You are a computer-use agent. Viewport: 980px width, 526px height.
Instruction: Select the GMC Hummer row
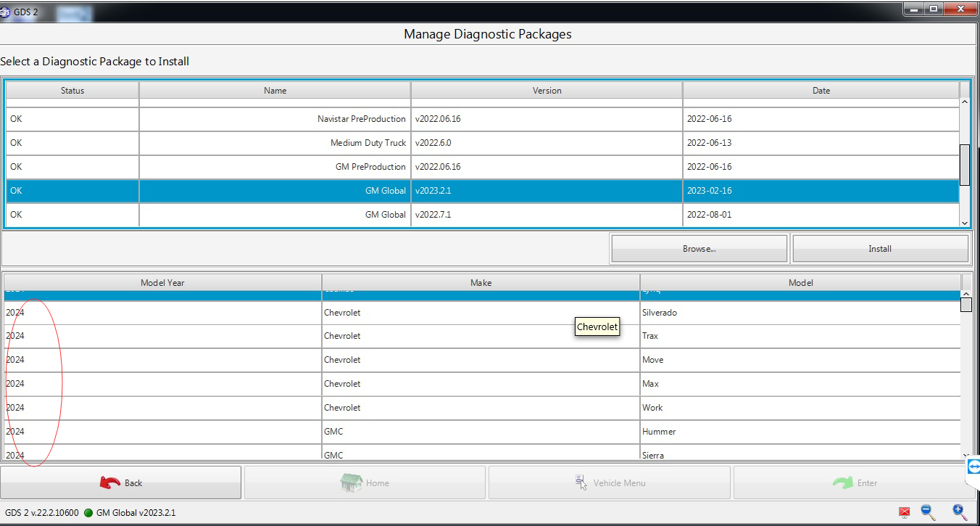pos(483,432)
